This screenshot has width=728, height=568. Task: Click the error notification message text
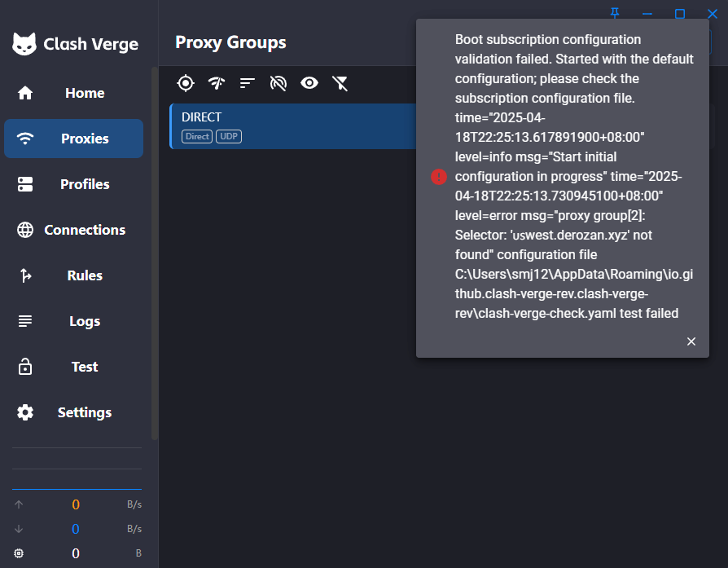[x=574, y=177]
